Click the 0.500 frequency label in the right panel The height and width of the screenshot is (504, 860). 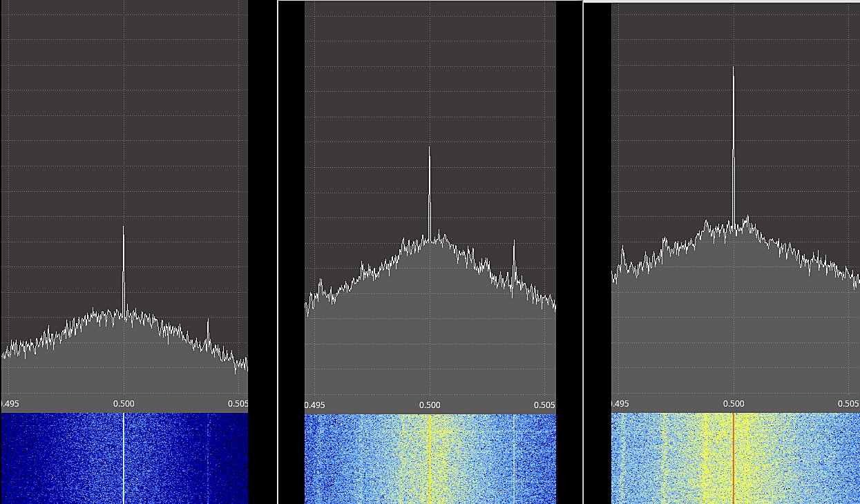[x=734, y=403]
